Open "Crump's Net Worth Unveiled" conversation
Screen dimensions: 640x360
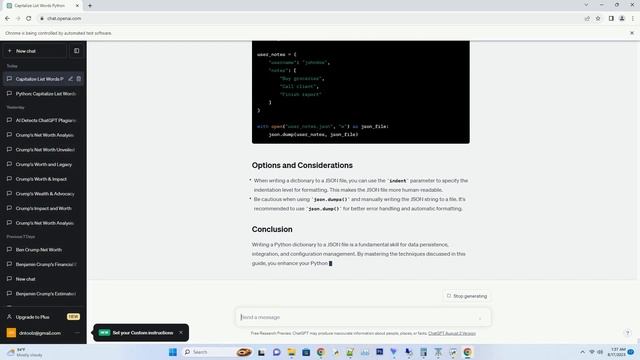coord(43,150)
